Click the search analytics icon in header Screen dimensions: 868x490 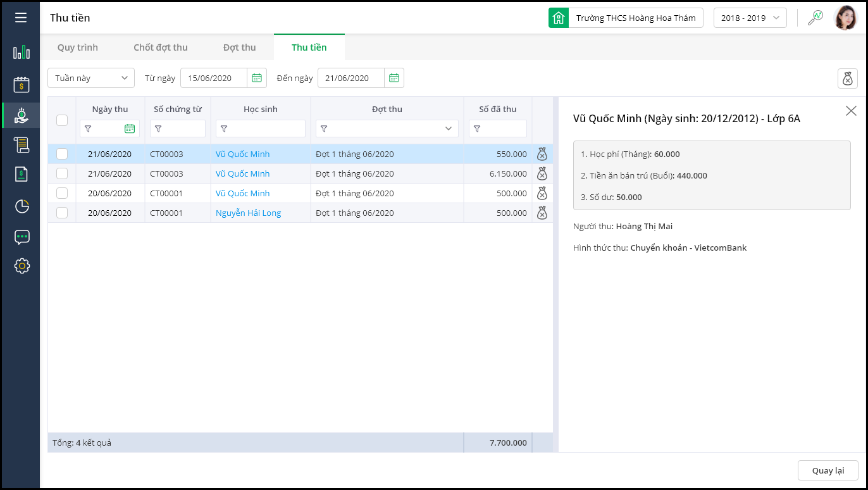click(815, 18)
